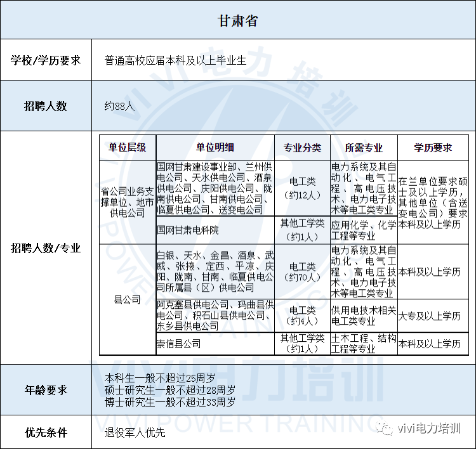Select the 电工类（约12人）cell
Image resolution: width=476 pixels, height=449 pixels.
click(302, 188)
